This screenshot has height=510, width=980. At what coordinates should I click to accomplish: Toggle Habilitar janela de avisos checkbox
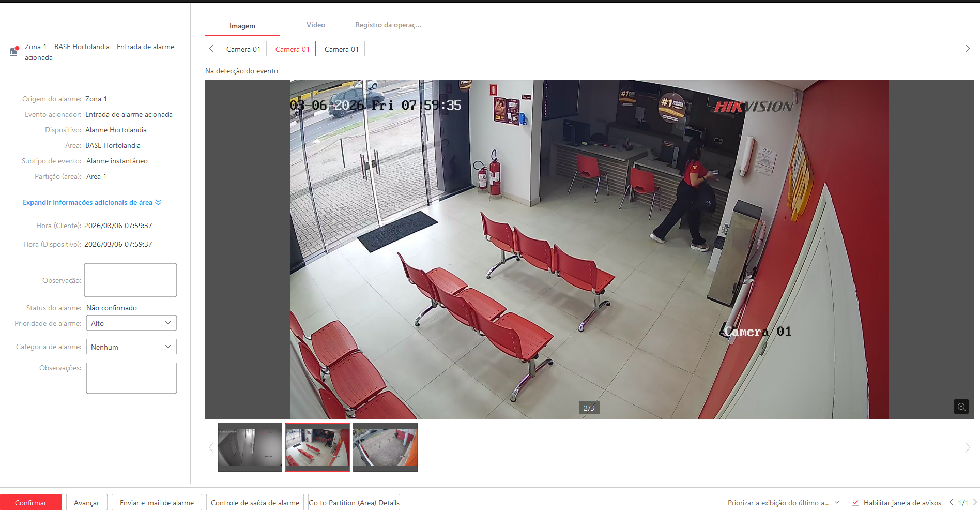tap(855, 502)
